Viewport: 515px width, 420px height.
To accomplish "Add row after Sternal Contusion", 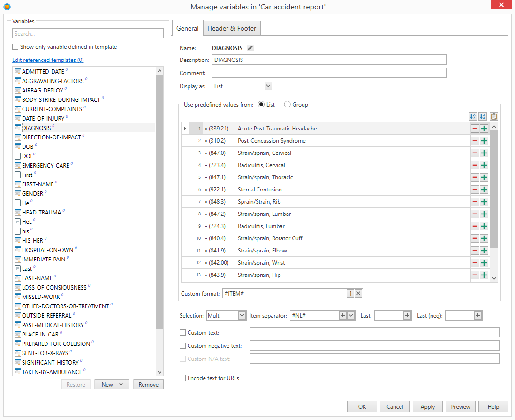I will [484, 189].
